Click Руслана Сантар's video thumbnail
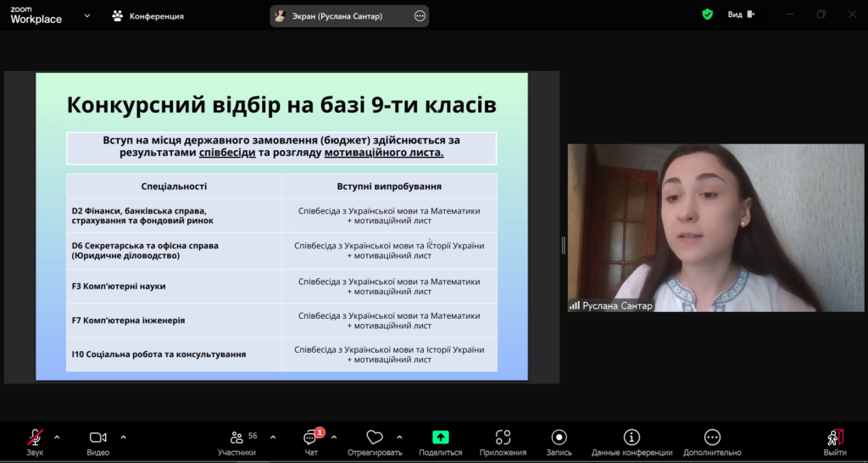The image size is (868, 463). click(715, 227)
